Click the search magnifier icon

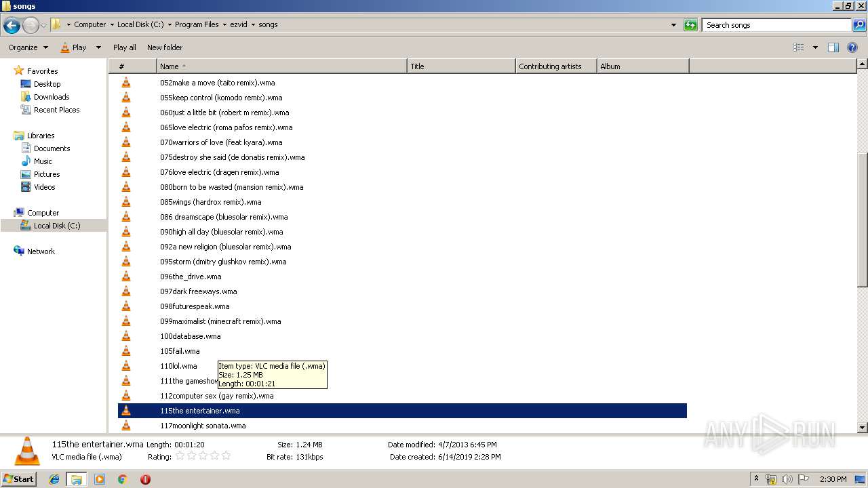(859, 25)
